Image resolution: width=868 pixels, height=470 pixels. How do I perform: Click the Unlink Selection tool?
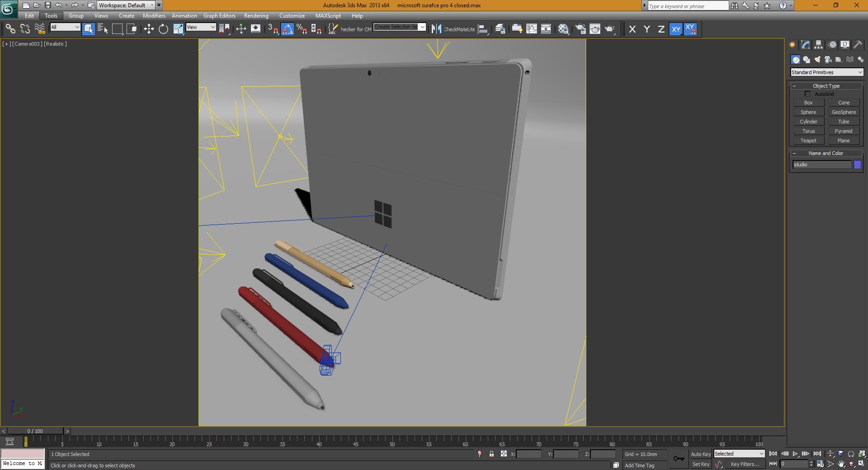[25, 29]
